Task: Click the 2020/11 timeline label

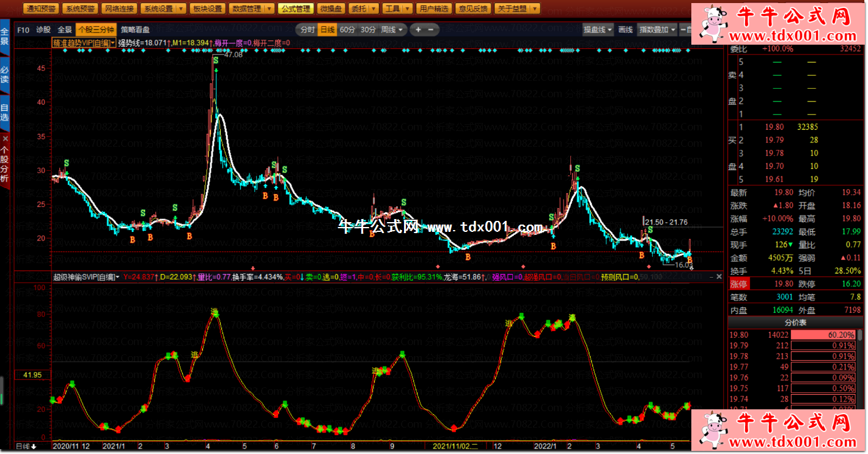Action: click(65, 446)
